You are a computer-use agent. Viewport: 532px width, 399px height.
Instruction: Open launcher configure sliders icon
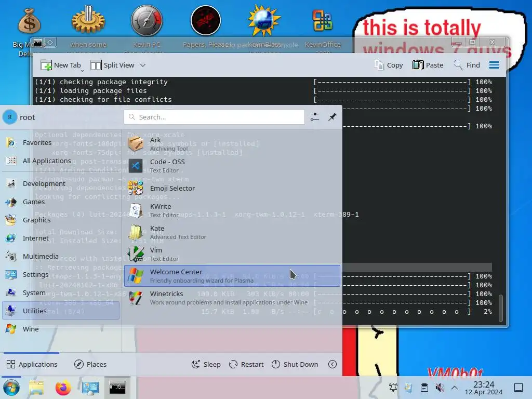[x=314, y=117]
